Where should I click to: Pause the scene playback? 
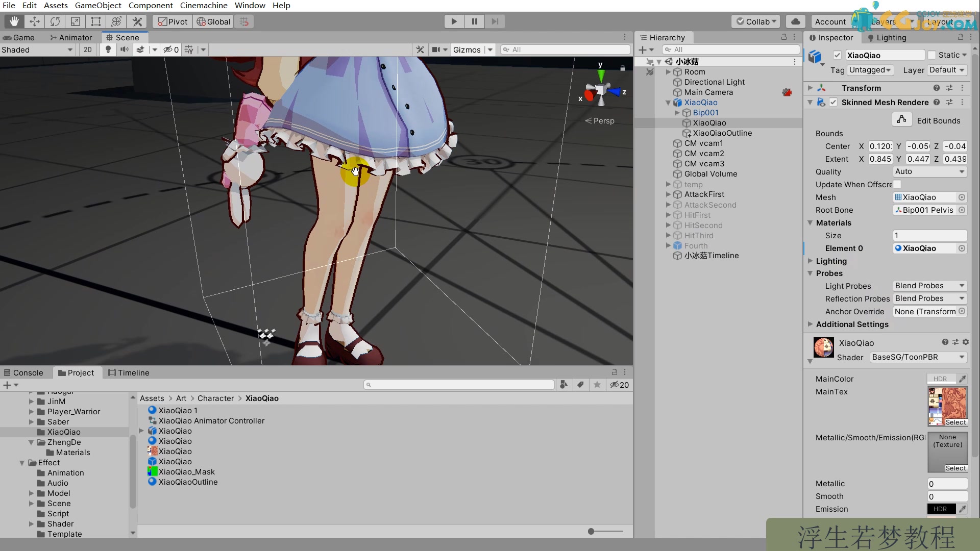tap(474, 21)
